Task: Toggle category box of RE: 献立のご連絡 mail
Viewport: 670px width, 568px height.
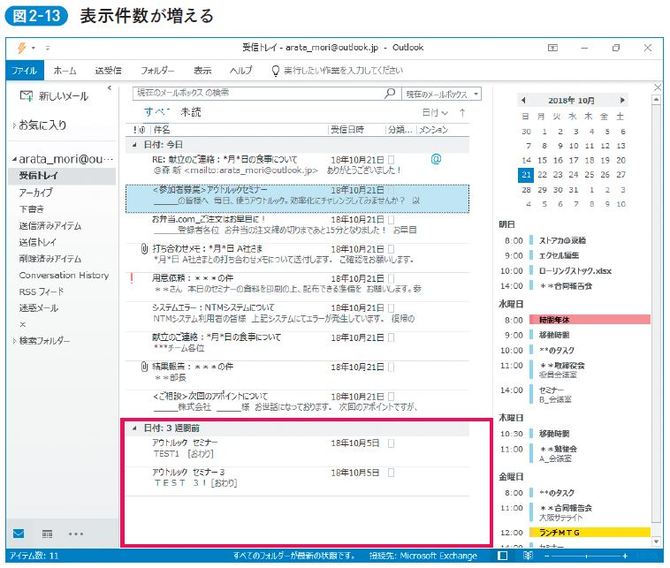Action: [391, 160]
